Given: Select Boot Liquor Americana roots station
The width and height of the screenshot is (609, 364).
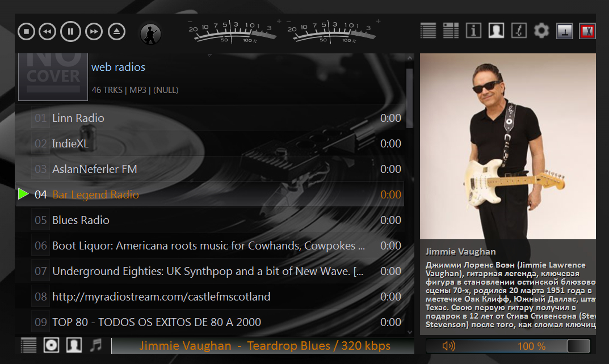Looking at the screenshot, I should pyautogui.click(x=210, y=246).
